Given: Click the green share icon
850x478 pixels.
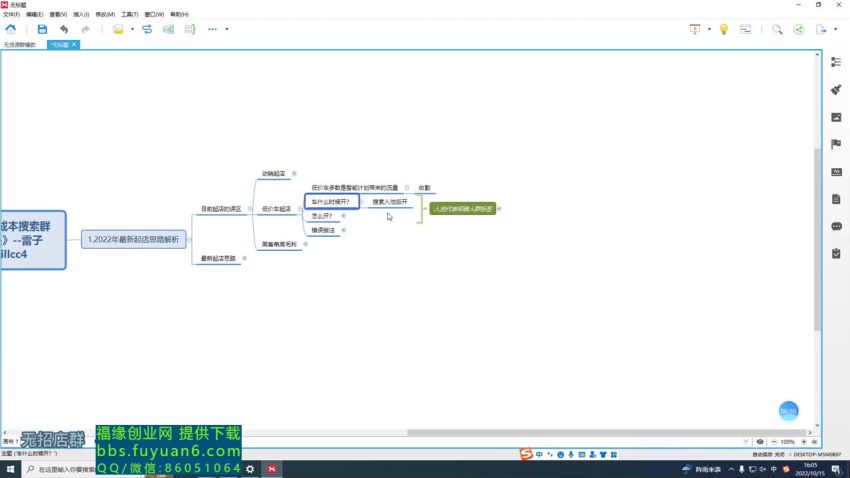Looking at the screenshot, I should [799, 30].
